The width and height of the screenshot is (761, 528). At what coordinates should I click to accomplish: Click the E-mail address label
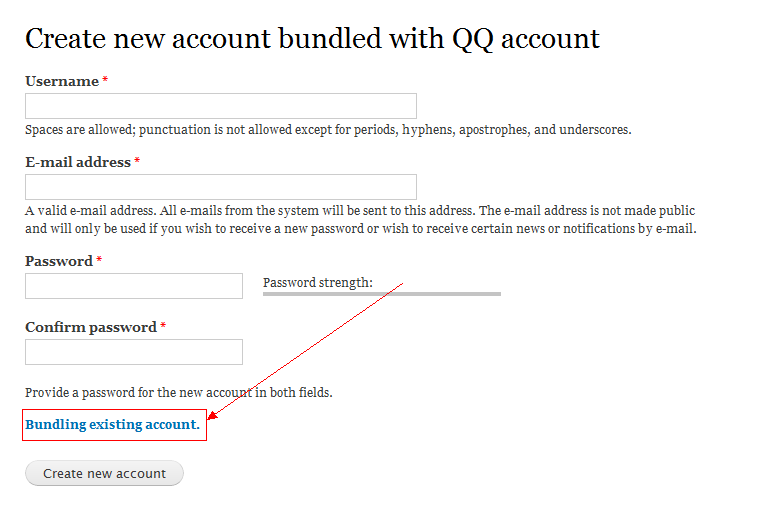(x=78, y=162)
